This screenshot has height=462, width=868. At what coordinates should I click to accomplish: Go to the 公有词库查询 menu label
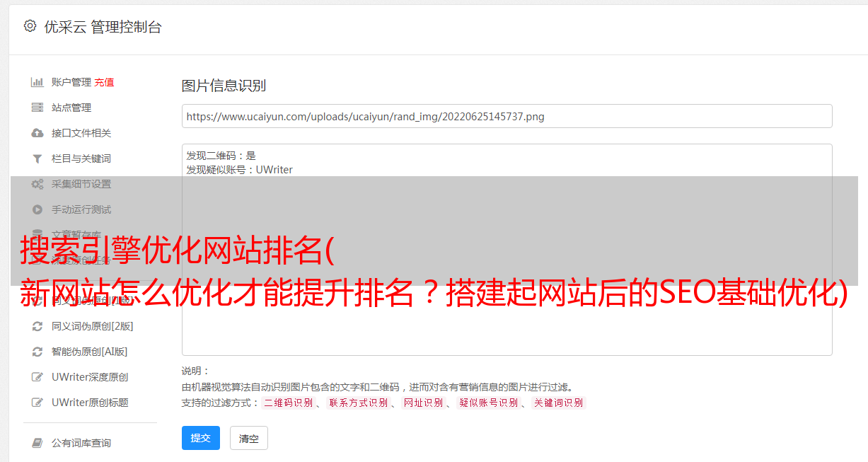(x=81, y=443)
